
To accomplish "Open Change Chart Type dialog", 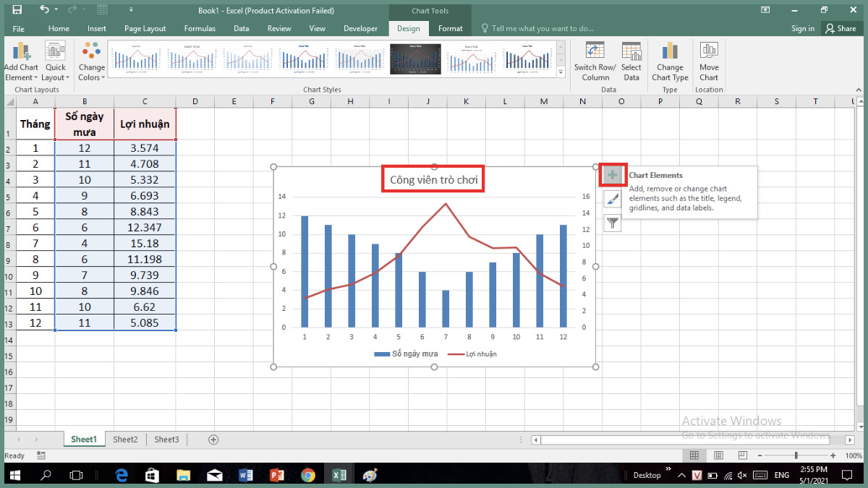I will pyautogui.click(x=670, y=61).
